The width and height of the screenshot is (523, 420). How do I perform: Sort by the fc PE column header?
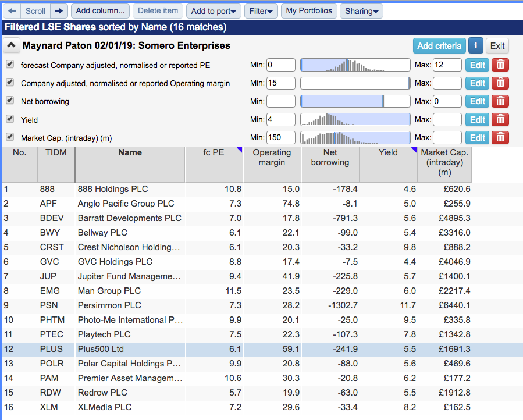tap(214, 165)
